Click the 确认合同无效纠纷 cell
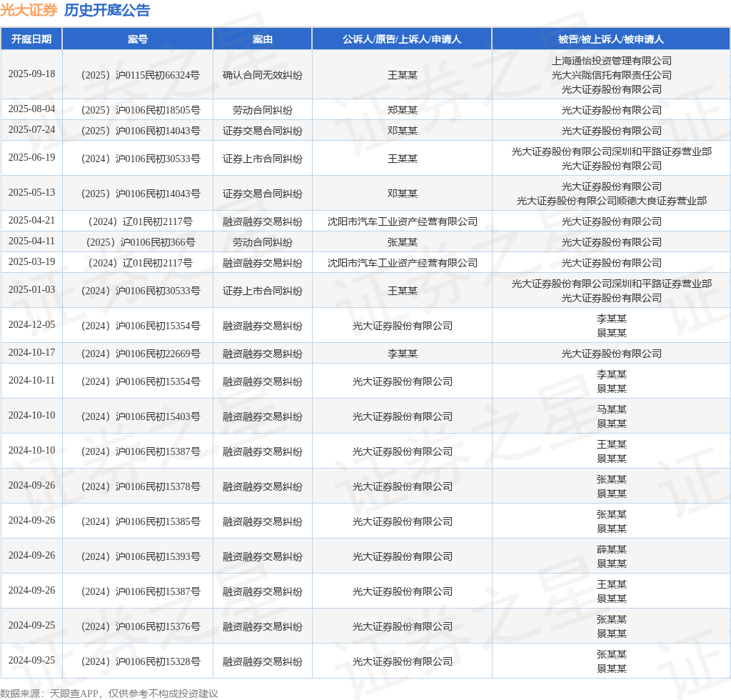Image resolution: width=731 pixels, height=700 pixels. pos(263,75)
